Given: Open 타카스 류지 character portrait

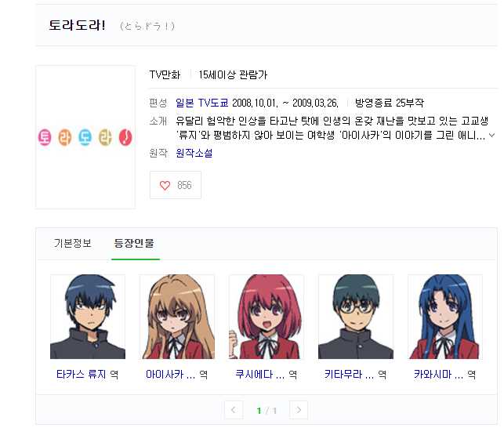Looking at the screenshot, I should (88, 317).
